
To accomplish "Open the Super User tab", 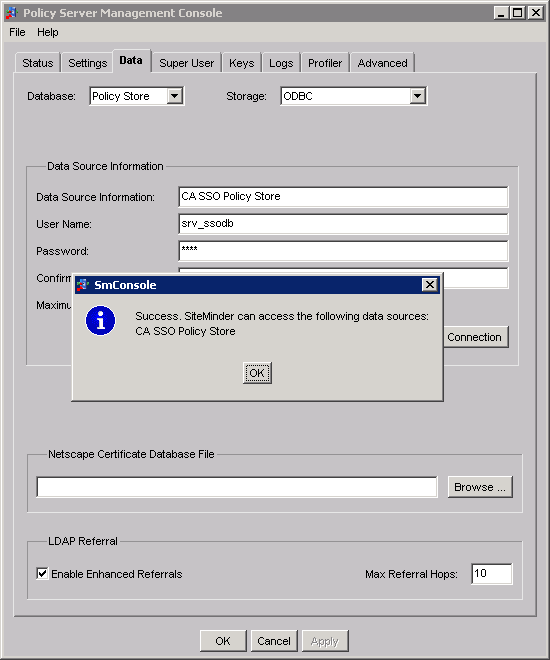I will click(x=186, y=63).
